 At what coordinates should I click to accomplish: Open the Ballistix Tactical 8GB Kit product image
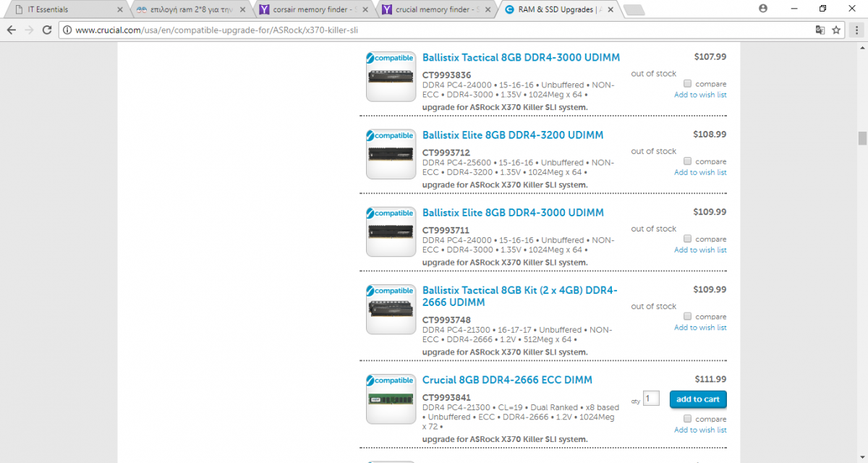point(391,309)
